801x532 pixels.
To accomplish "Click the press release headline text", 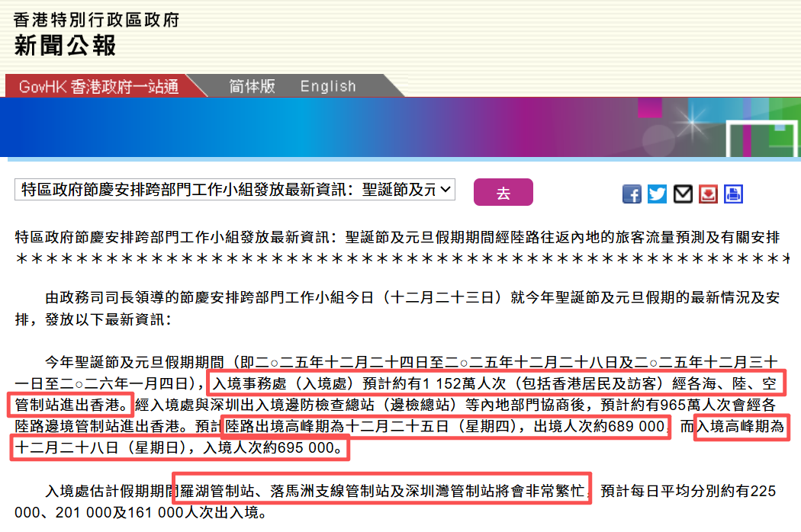I will (397, 237).
